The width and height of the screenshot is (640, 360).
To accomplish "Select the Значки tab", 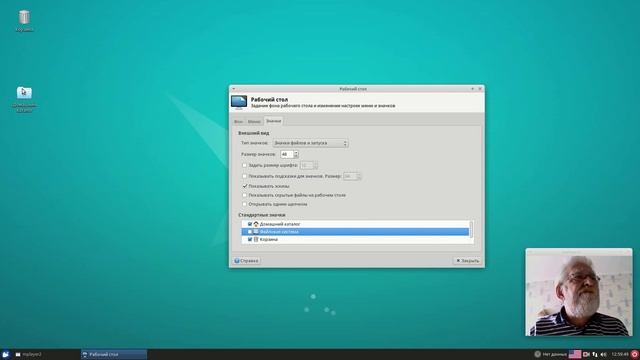I will click(x=273, y=121).
